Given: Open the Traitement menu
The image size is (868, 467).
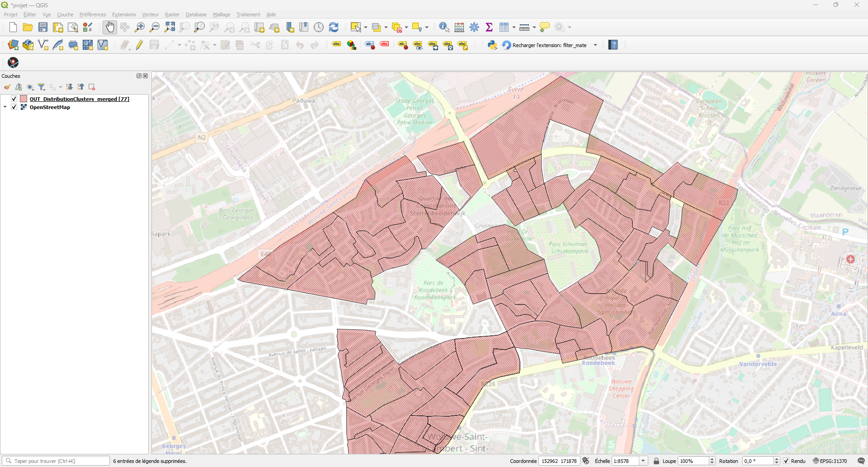Looking at the screenshot, I should 248,14.
